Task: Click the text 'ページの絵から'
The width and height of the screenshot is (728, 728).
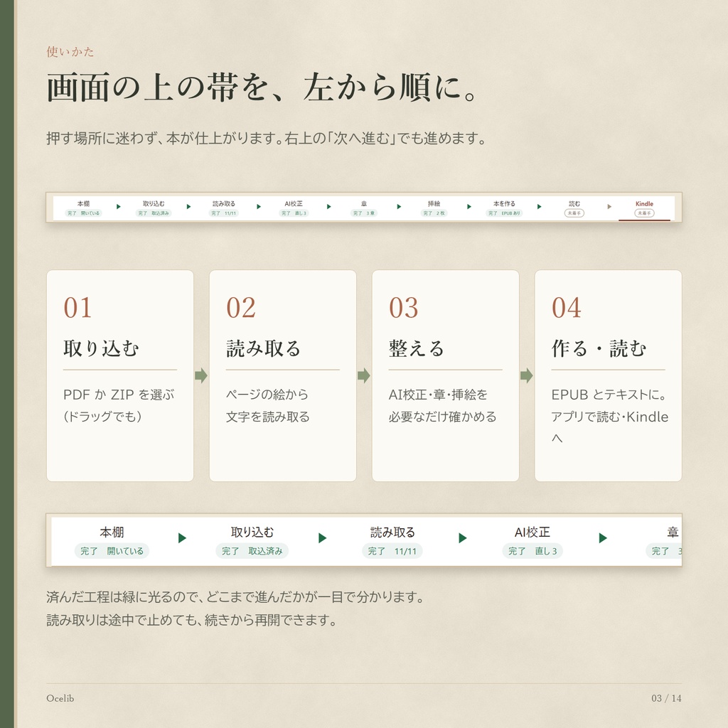Action: 267,395
